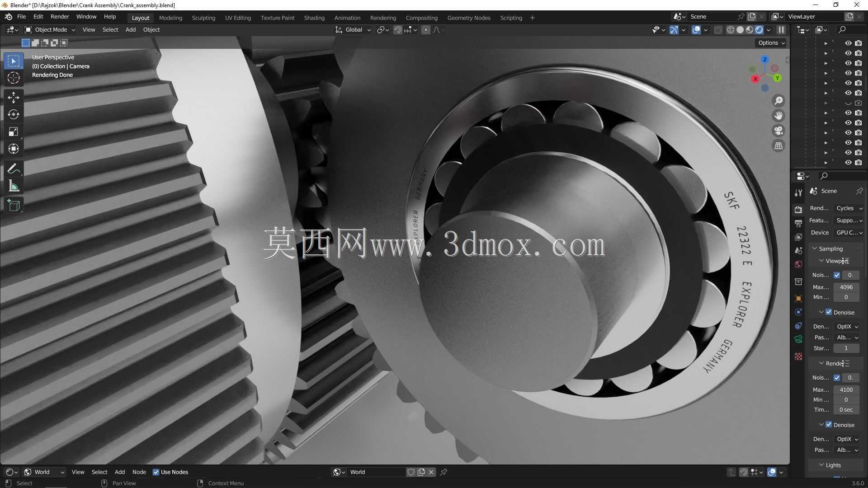Image resolution: width=868 pixels, height=488 pixels.
Task: Open the View Layer properties tab
Action: [x=798, y=237]
